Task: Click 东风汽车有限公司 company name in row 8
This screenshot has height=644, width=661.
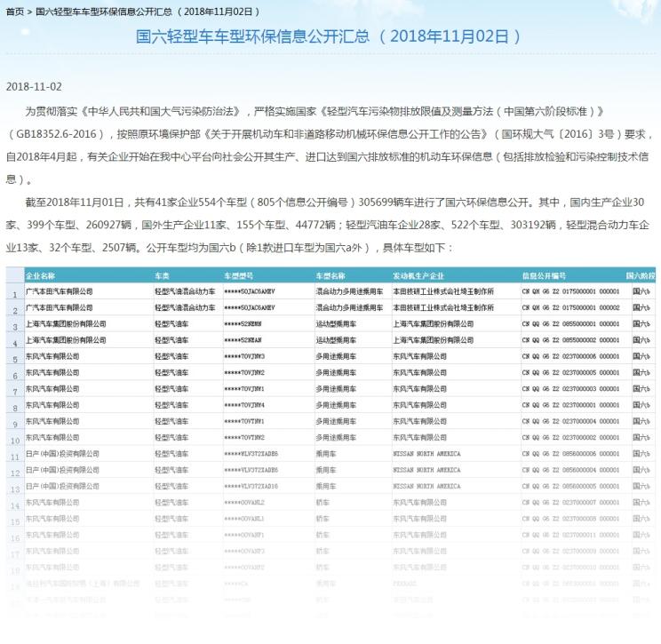Action: 52,405
